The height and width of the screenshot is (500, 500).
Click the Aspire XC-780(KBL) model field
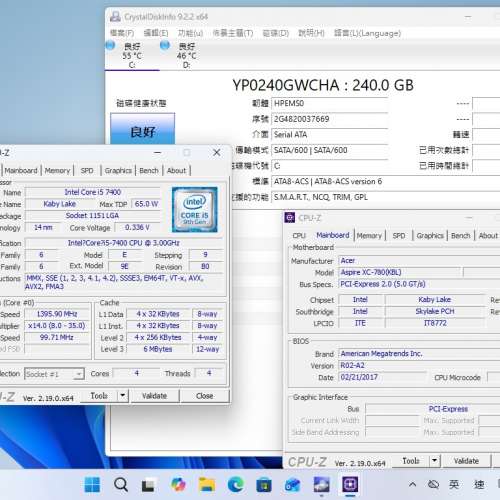pyautogui.click(x=400, y=272)
